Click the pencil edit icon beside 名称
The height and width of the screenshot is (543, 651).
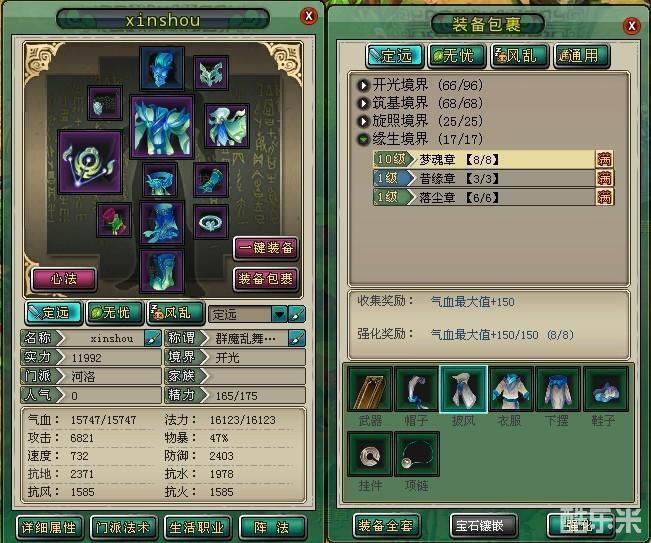click(152, 338)
